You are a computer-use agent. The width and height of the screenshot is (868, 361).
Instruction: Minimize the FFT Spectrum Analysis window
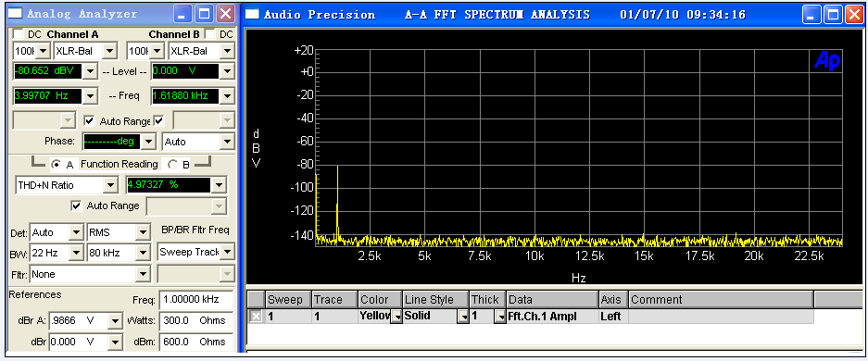click(812, 15)
